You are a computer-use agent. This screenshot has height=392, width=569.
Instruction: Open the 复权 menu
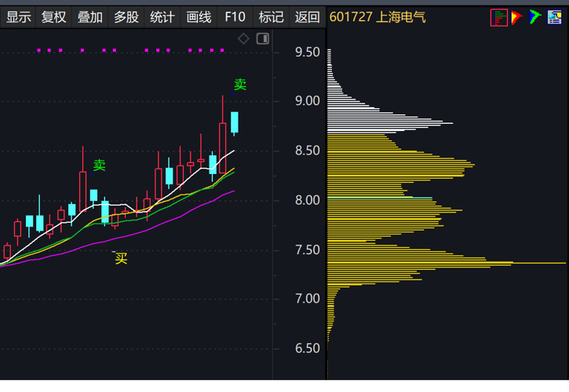53,17
